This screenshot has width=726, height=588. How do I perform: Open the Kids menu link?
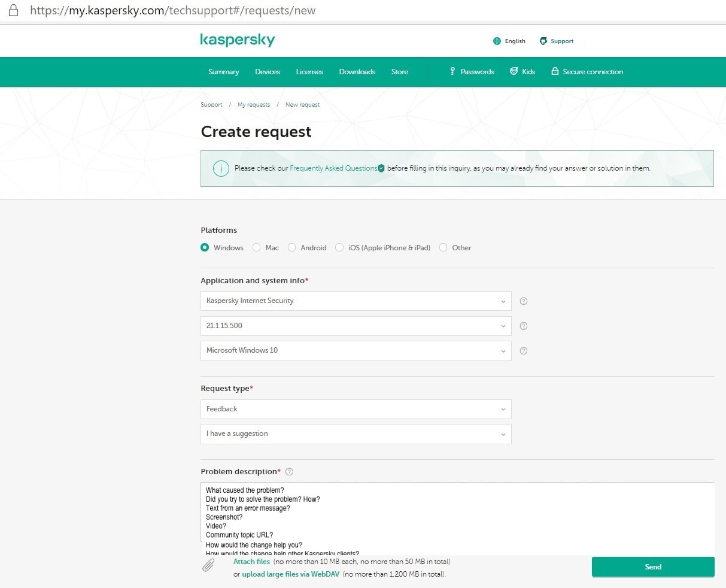coord(528,72)
